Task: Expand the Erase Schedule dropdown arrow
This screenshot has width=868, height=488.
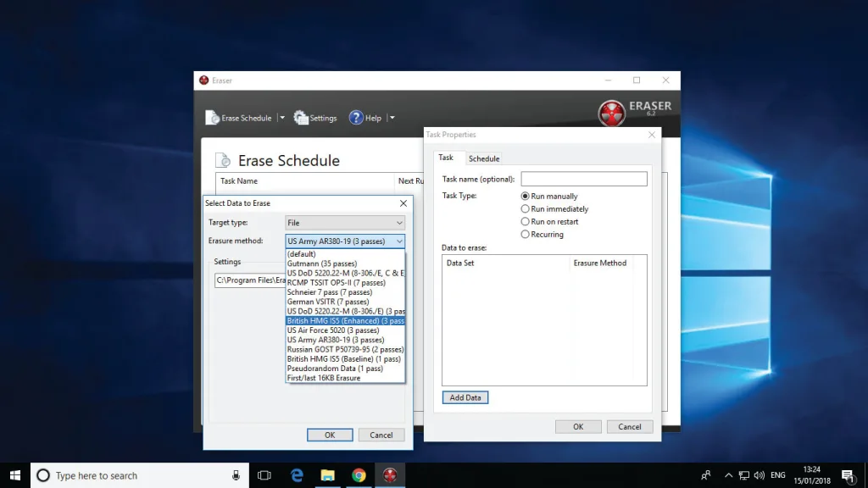Action: click(281, 117)
